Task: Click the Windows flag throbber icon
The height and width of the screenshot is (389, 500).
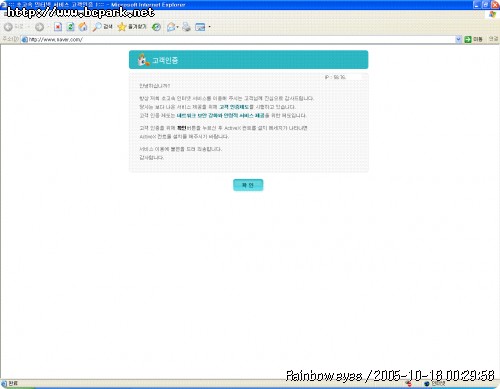Action: pos(493,14)
